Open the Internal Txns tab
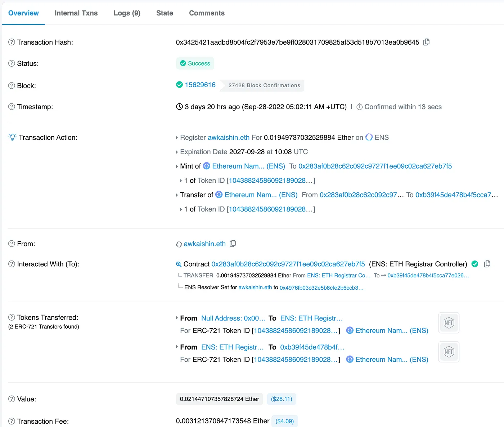The image size is (504, 427). pos(76,13)
